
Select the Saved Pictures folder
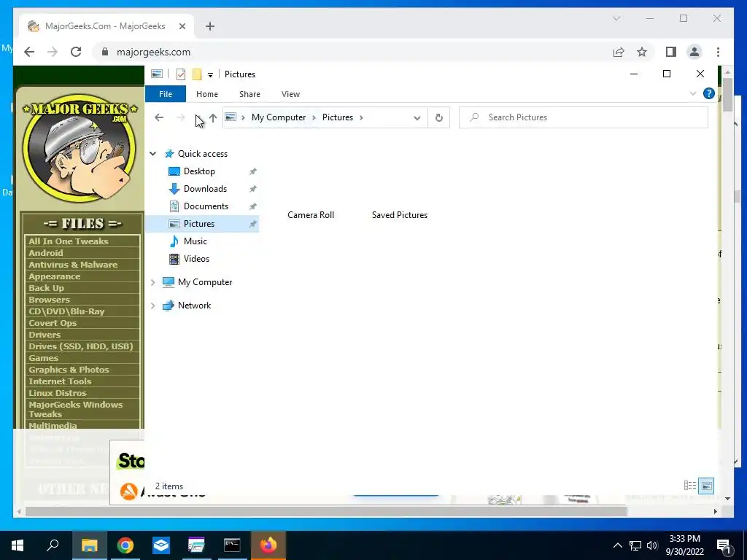(400, 215)
